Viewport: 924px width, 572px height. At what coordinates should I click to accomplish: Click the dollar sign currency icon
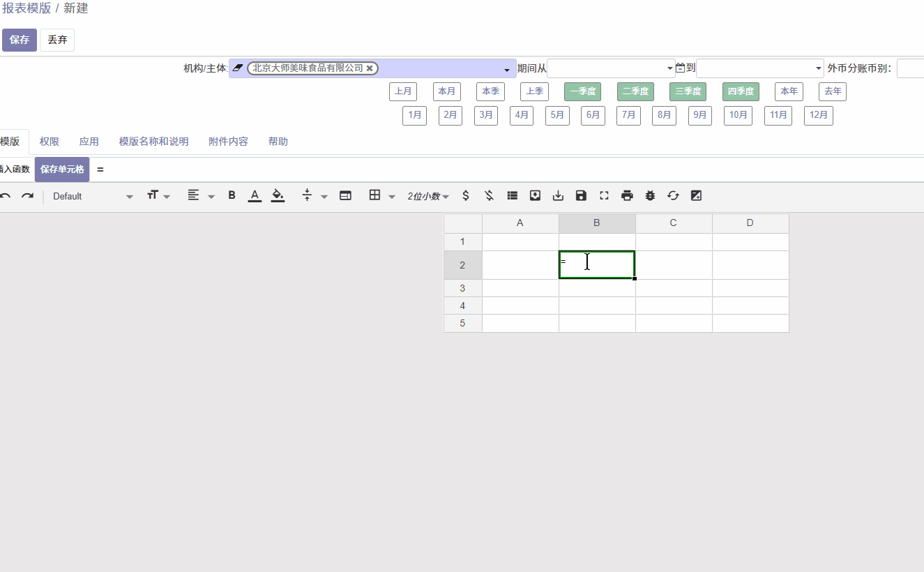click(466, 196)
